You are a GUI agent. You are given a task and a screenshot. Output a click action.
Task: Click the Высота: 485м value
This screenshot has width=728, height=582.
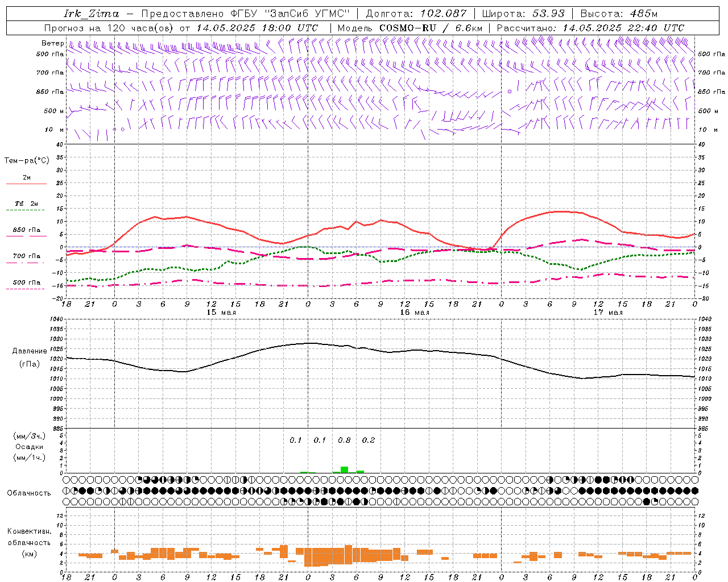pyautogui.click(x=619, y=14)
